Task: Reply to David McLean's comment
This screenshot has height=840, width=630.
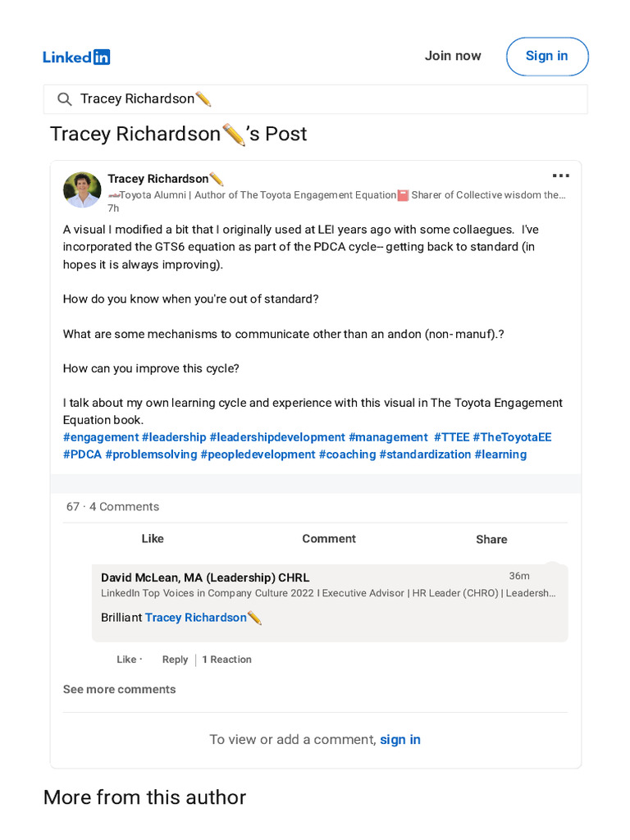Action: coord(175,660)
